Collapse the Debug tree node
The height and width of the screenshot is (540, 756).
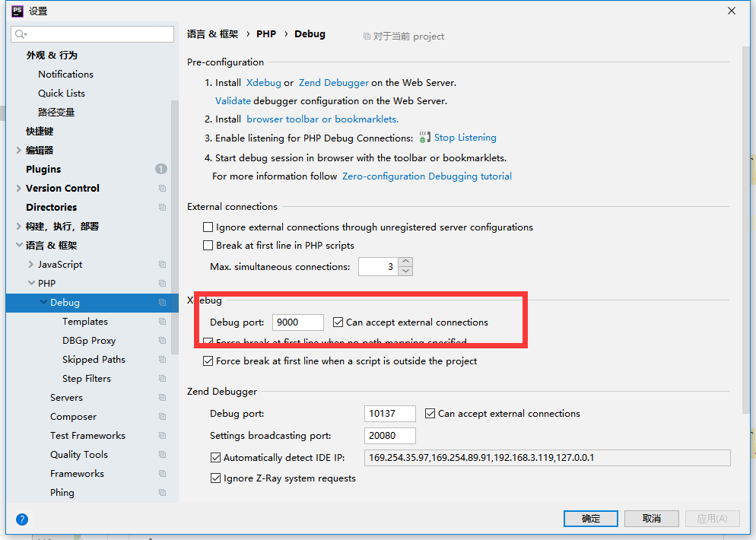pyautogui.click(x=44, y=302)
